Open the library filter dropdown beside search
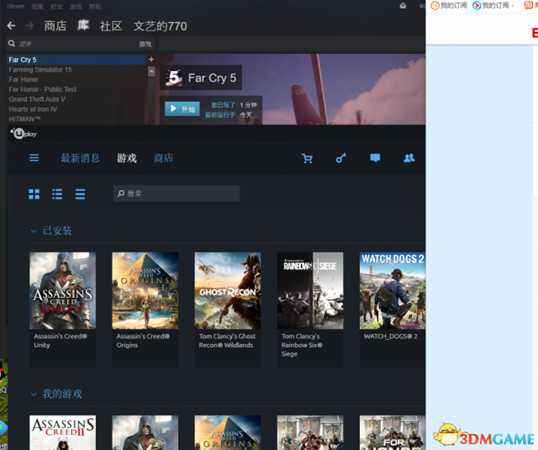 tap(145, 44)
